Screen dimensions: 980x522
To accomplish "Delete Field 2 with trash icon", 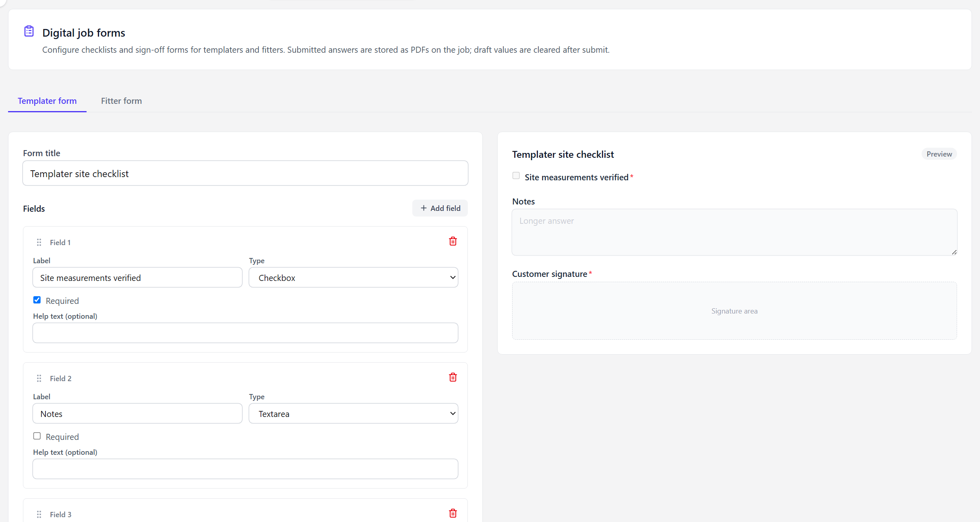I will [453, 378].
